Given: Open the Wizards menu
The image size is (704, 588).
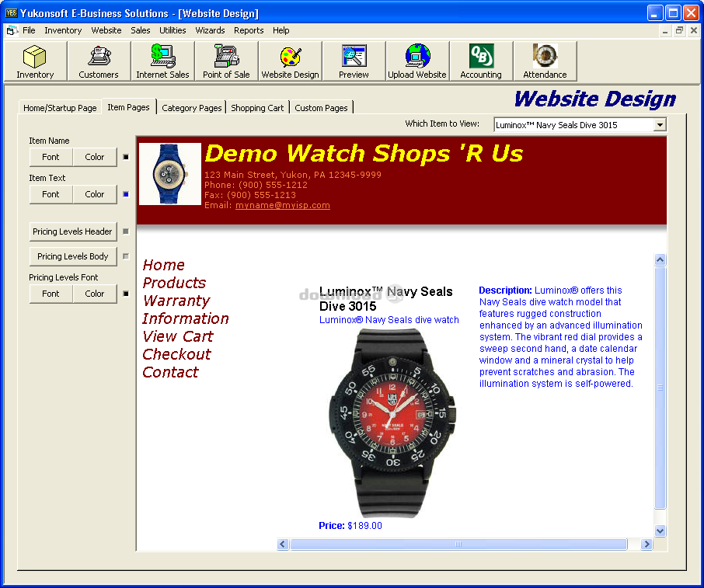Looking at the screenshot, I should coord(210,30).
